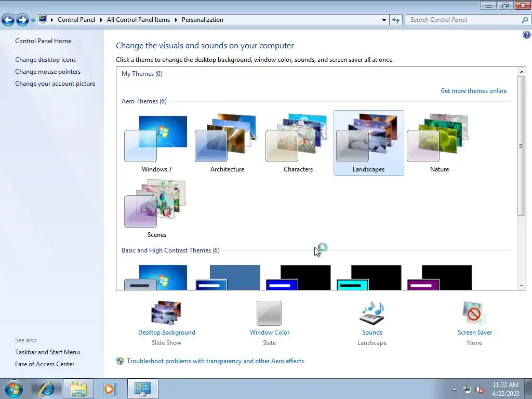532x399 pixels.
Task: Select the blue Windows Classic theme thumbnail
Action: click(228, 277)
